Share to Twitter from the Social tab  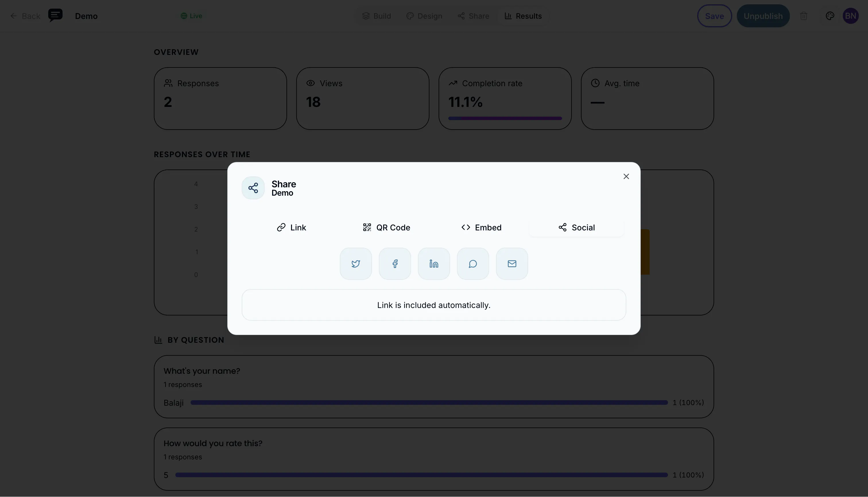pyautogui.click(x=356, y=263)
